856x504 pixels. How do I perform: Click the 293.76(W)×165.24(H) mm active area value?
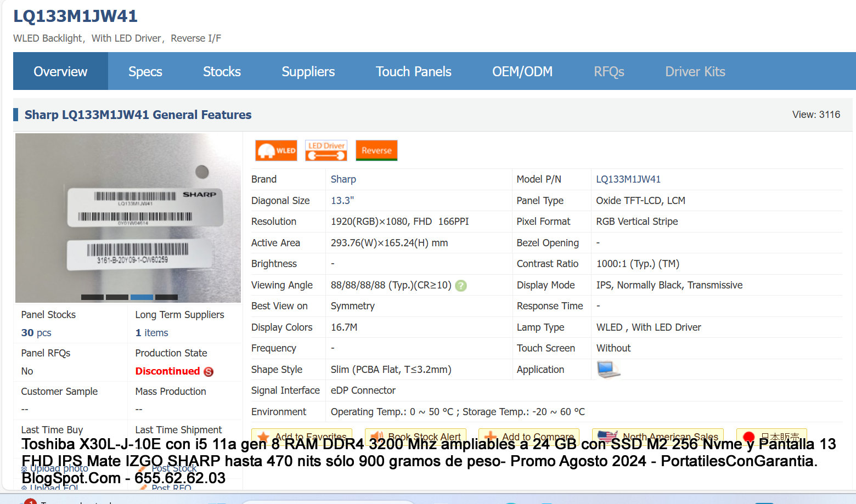389,243
